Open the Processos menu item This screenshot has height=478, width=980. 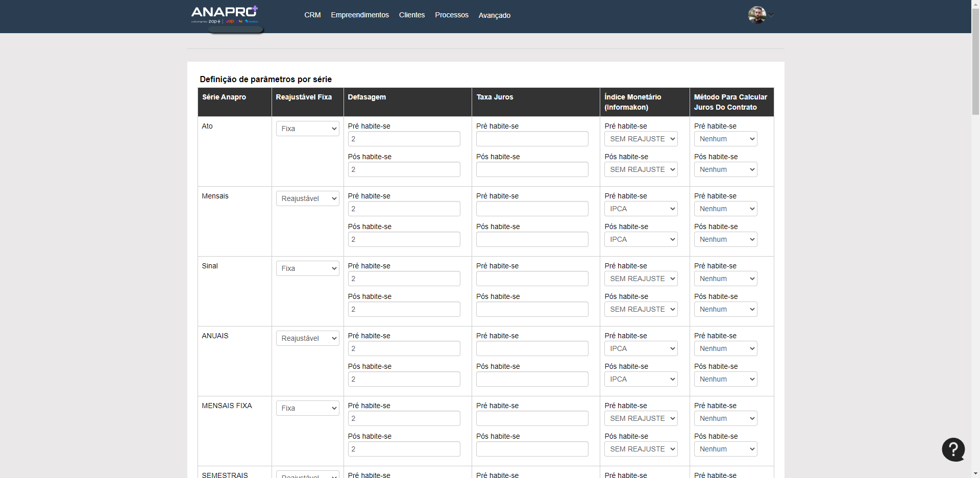click(451, 15)
